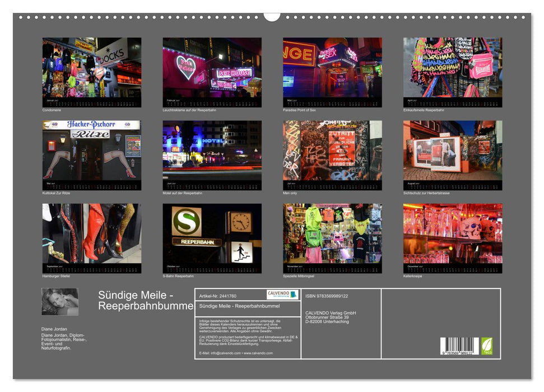This screenshot has height=392, width=544.
Task: Click the CALVENDO Verlag GmbH address
Action: point(331,318)
